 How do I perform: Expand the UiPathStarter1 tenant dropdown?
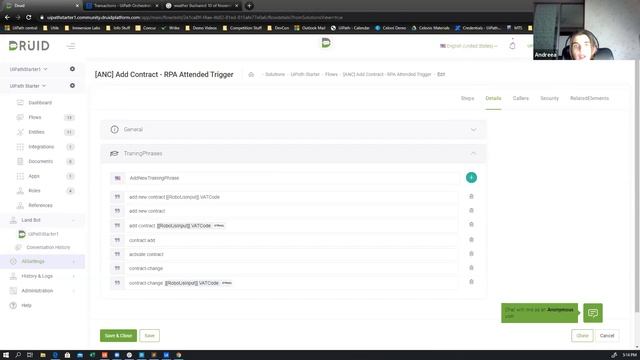pyautogui.click(x=29, y=69)
